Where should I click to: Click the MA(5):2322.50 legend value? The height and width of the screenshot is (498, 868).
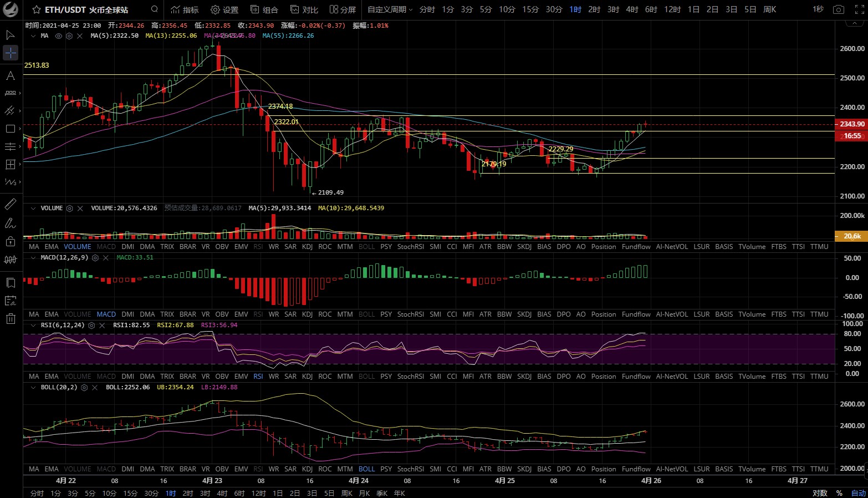pos(114,36)
